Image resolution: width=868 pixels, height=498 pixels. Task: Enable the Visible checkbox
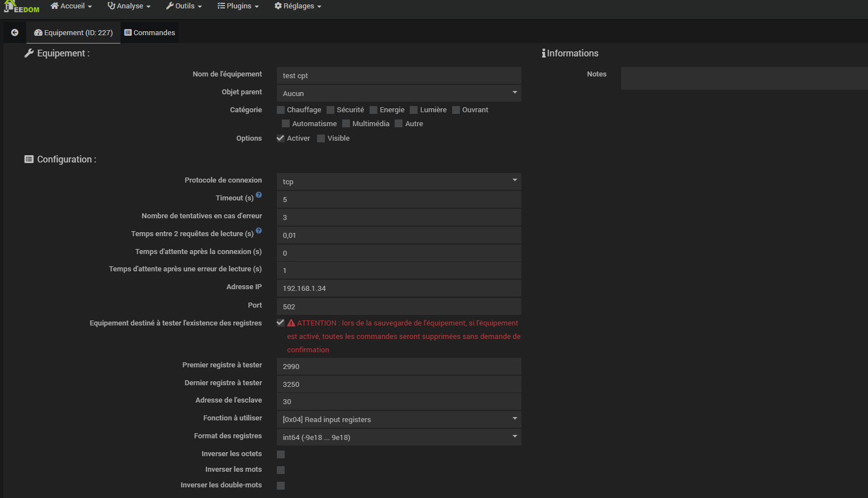point(321,138)
